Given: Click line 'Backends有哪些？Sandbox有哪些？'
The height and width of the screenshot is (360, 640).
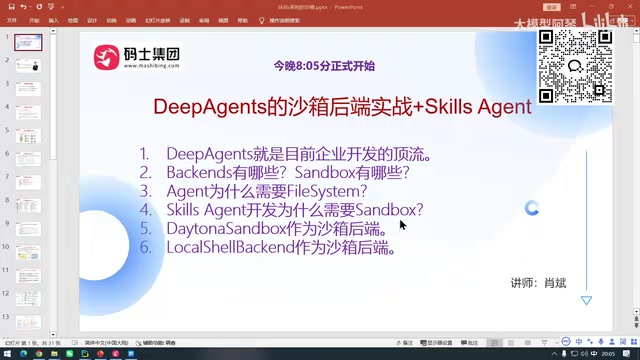Looking at the screenshot, I should click(288, 173).
